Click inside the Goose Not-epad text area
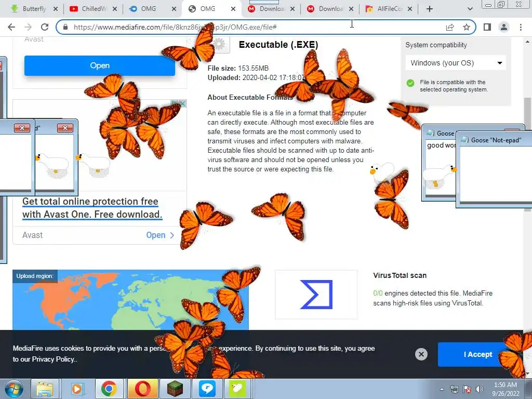This screenshot has width=532, height=399. pos(496,174)
